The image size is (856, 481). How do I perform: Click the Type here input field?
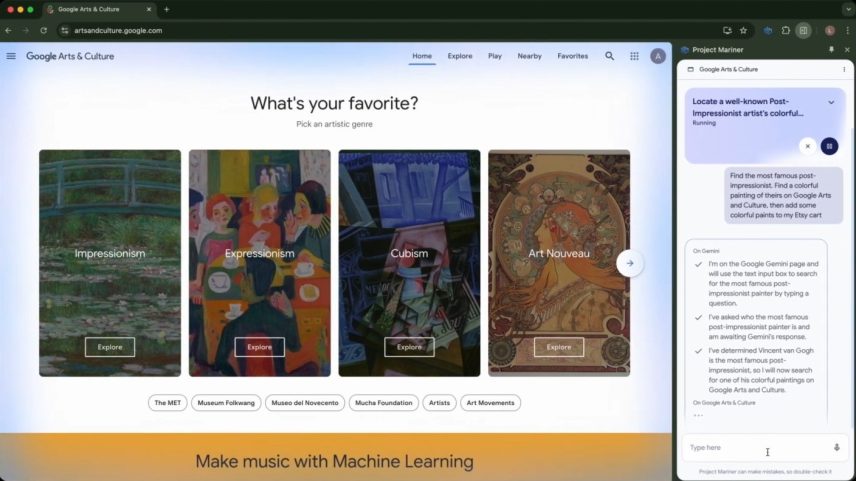(756, 448)
